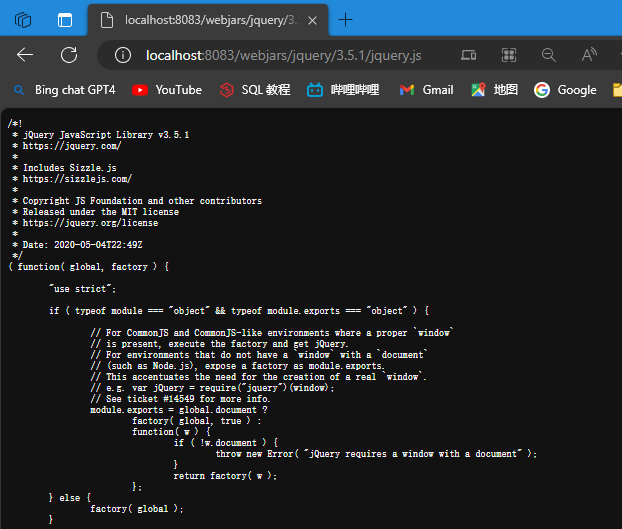The image size is (622, 529).
Task: Click 'factory( global, true ) :' line
Action: (x=197, y=421)
